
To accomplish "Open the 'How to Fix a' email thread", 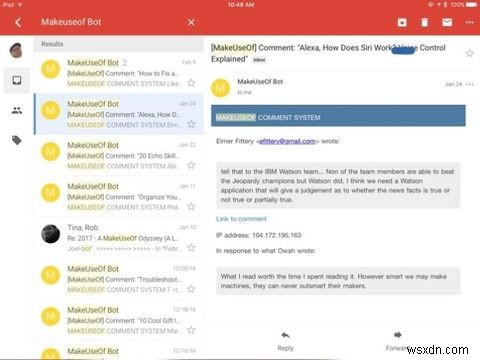I will pos(119,73).
